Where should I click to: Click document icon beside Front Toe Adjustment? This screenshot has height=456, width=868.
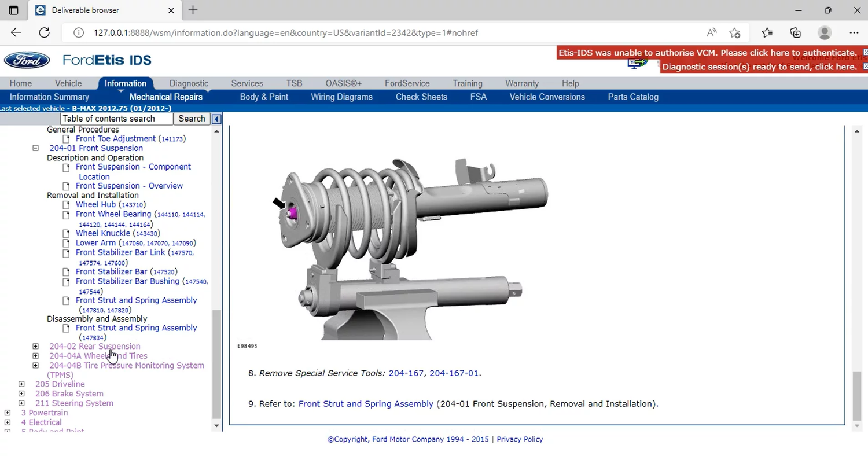point(66,139)
